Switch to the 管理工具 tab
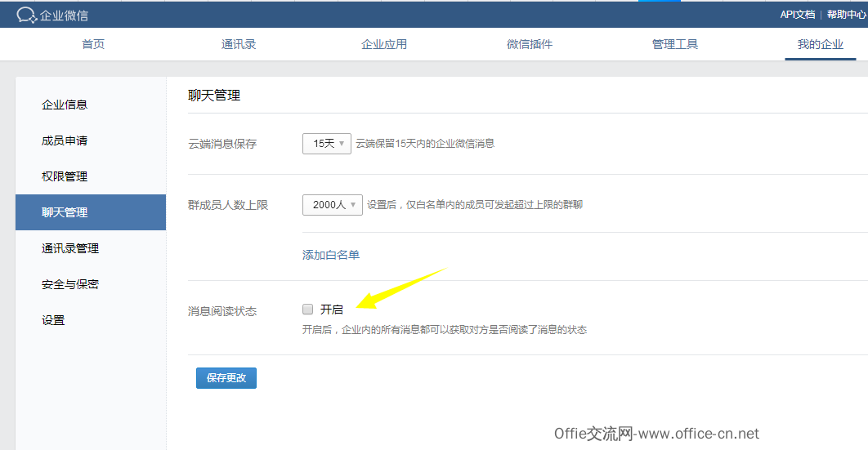Image resolution: width=868 pixels, height=450 pixels. (x=675, y=44)
